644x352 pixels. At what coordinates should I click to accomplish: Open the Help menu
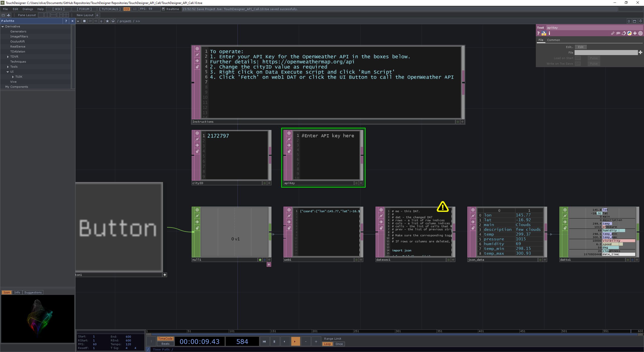tap(41, 9)
